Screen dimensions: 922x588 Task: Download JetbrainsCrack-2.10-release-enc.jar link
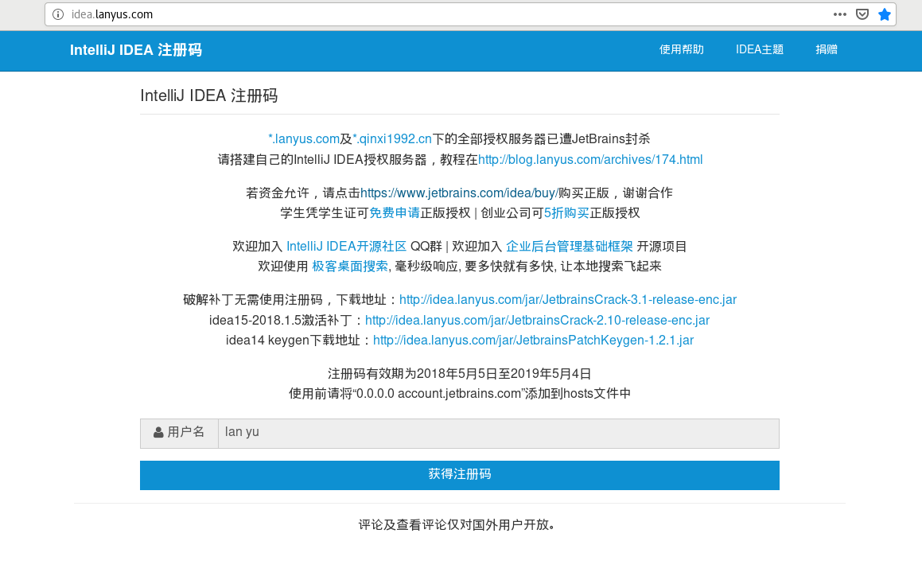coord(538,321)
